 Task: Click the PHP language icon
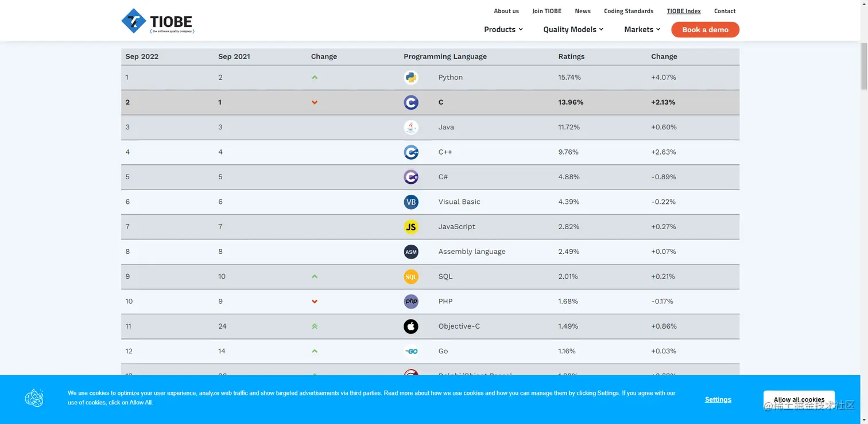coord(411,302)
